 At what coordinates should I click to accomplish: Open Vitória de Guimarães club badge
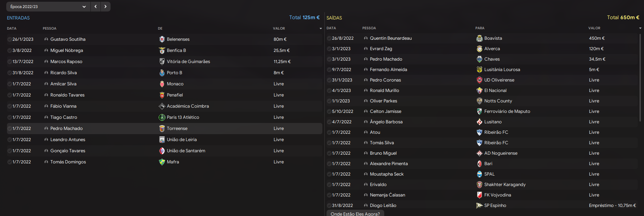[x=162, y=62]
